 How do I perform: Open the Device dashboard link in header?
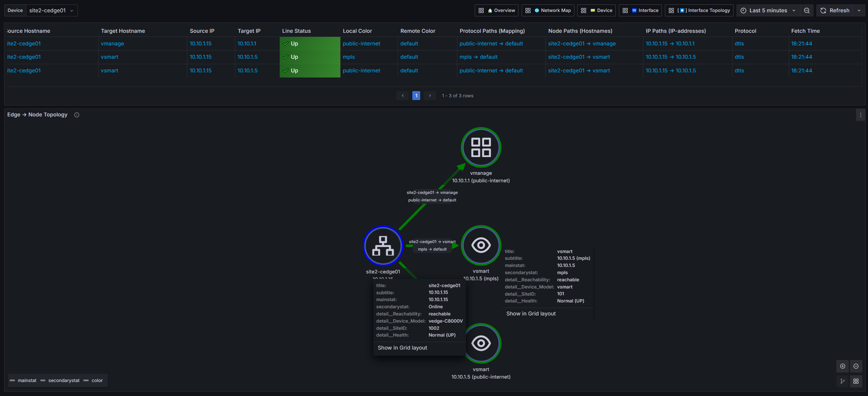click(597, 11)
